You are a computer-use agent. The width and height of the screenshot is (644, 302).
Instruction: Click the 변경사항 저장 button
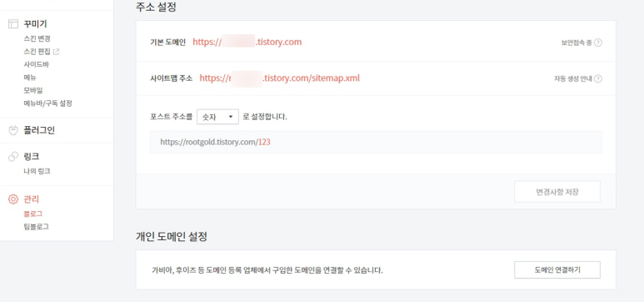[x=557, y=192]
